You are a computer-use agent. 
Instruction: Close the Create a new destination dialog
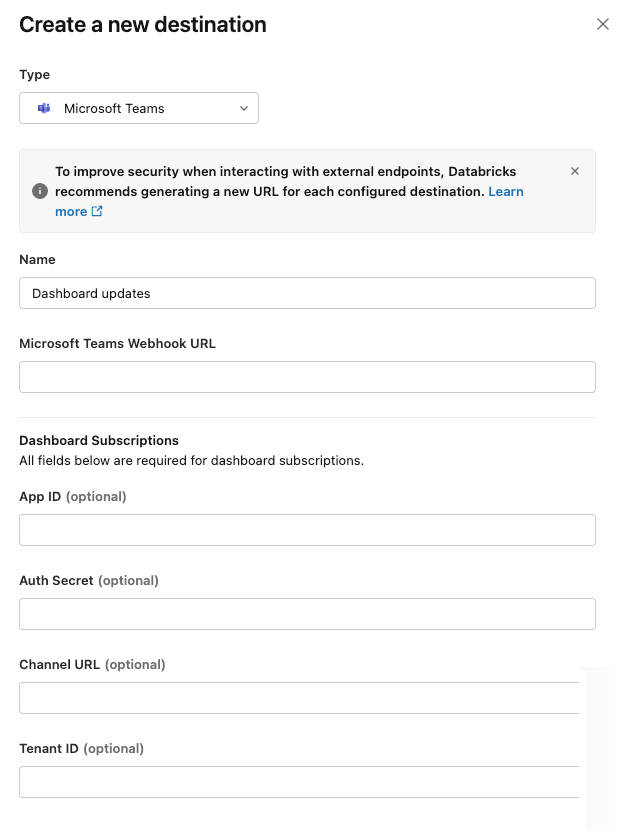(x=603, y=24)
